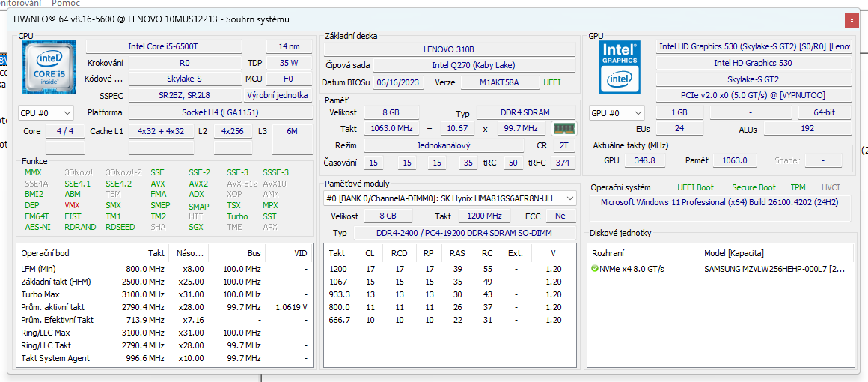Click the ECC value Ne
Image resolution: width=868 pixels, height=382 pixels.
tap(560, 216)
